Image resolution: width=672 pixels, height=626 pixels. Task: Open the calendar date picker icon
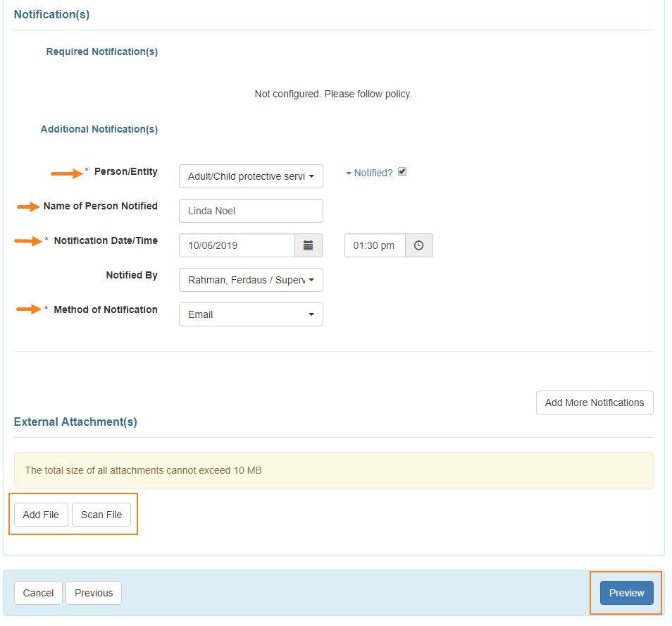tap(308, 245)
